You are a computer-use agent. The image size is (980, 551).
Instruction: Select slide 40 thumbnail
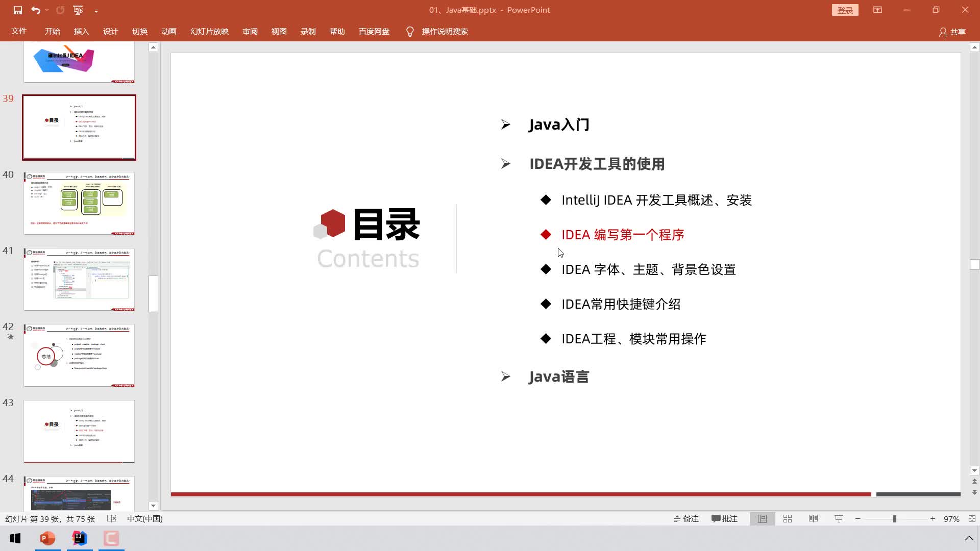point(79,203)
